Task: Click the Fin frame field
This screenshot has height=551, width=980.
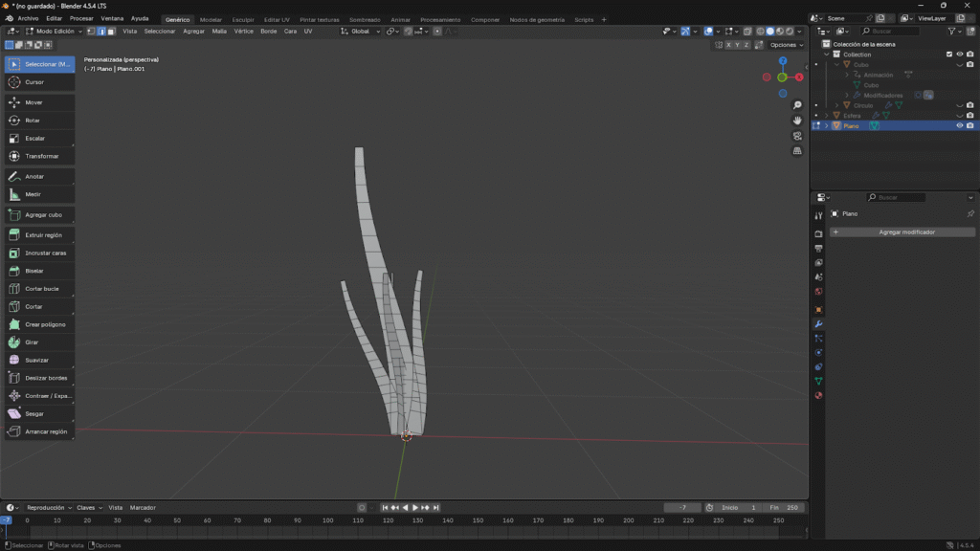Action: tap(784, 507)
